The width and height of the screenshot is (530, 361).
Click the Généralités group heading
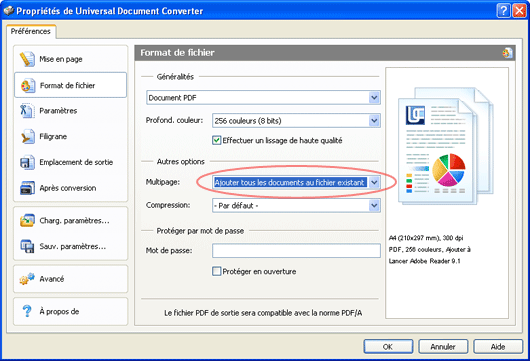coord(175,77)
